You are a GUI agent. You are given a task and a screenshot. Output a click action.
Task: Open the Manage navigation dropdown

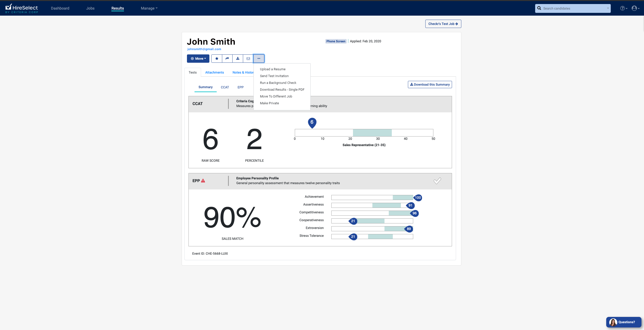pos(149,8)
